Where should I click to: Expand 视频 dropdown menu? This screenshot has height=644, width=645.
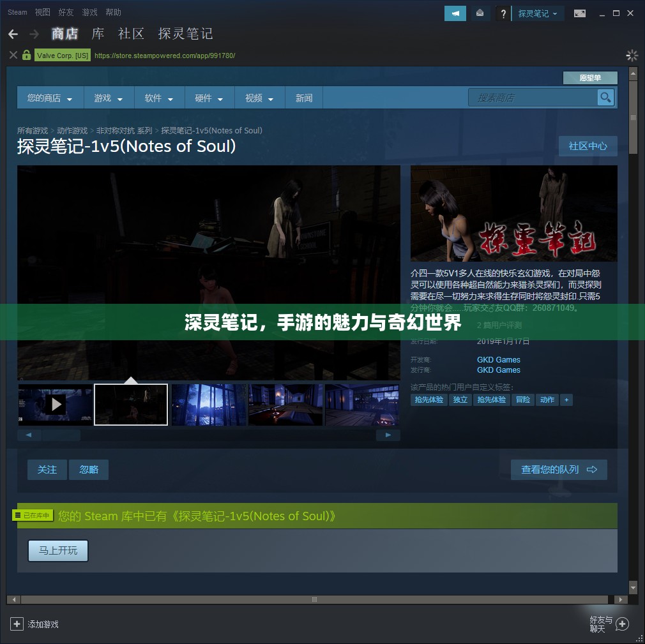pos(259,98)
